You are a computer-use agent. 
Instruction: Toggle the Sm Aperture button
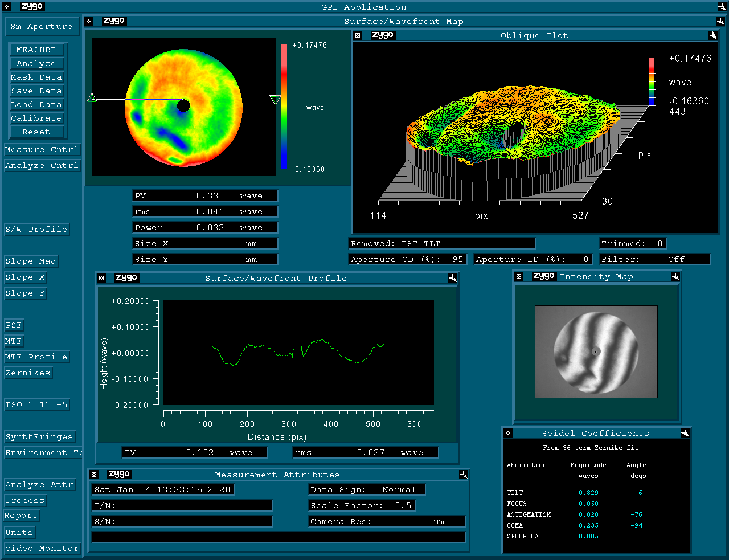42,27
